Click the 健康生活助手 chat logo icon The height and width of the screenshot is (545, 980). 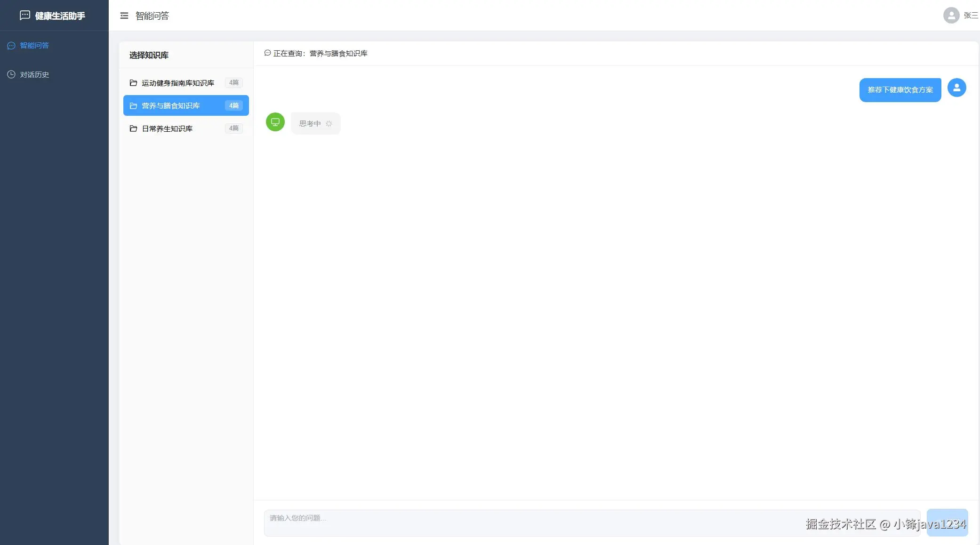click(x=25, y=16)
